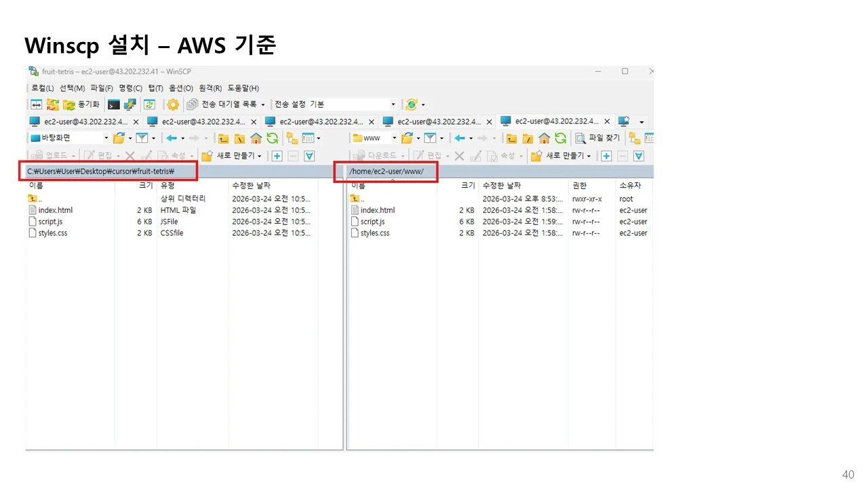Click remote panel Open Directory folder icon
This screenshot has width=868, height=488.
coord(408,138)
